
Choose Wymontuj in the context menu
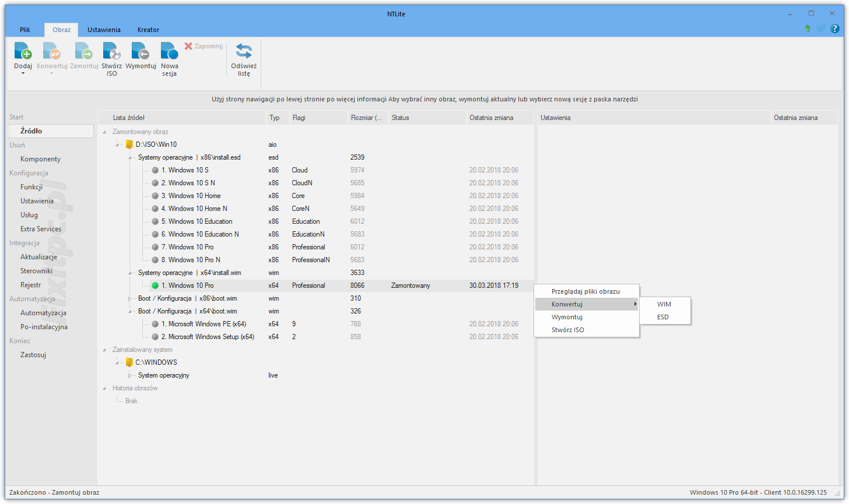pos(587,317)
